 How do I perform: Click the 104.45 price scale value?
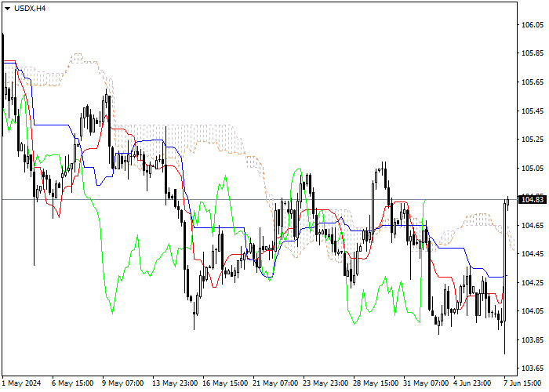tap(533, 254)
